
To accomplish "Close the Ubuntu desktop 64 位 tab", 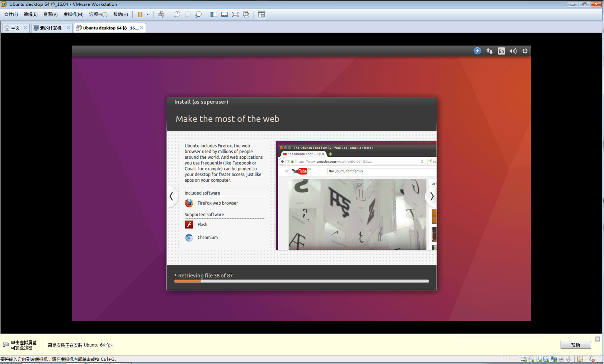I will (x=142, y=28).
